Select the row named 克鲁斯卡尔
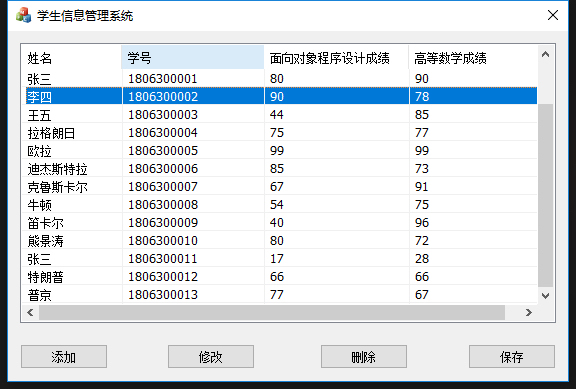576x389 pixels. click(x=281, y=187)
